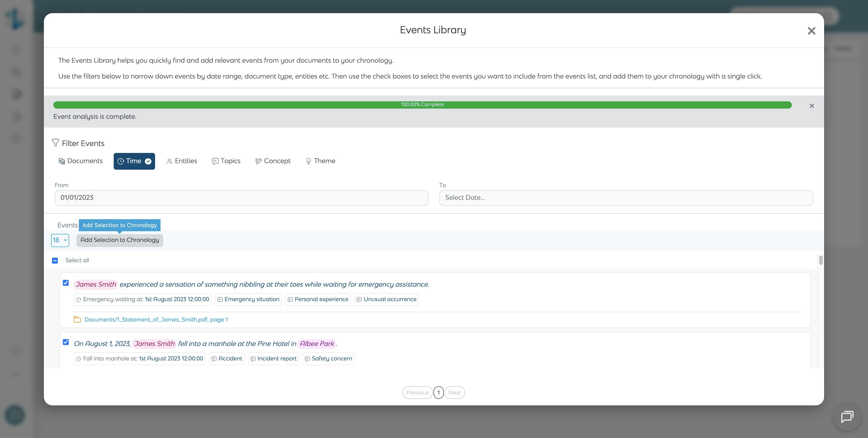Viewport: 868px width, 438px height.
Task: Toggle the Select all checkbox
Action: pyautogui.click(x=55, y=260)
